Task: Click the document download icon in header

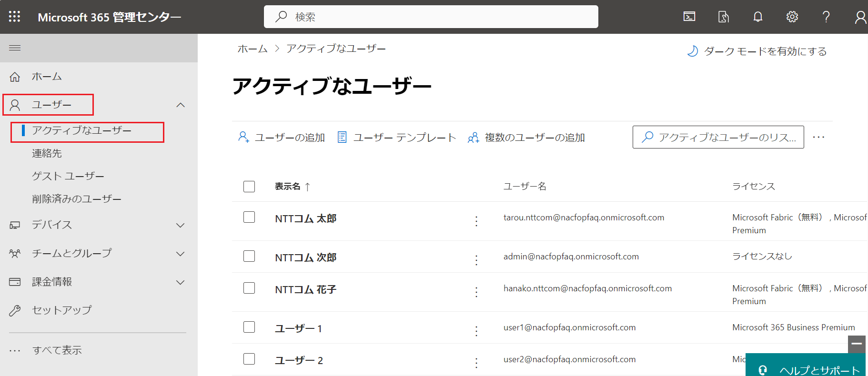Action: [x=724, y=17]
